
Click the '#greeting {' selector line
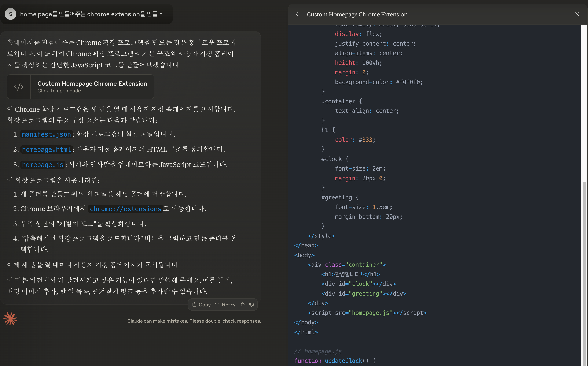[x=340, y=198]
